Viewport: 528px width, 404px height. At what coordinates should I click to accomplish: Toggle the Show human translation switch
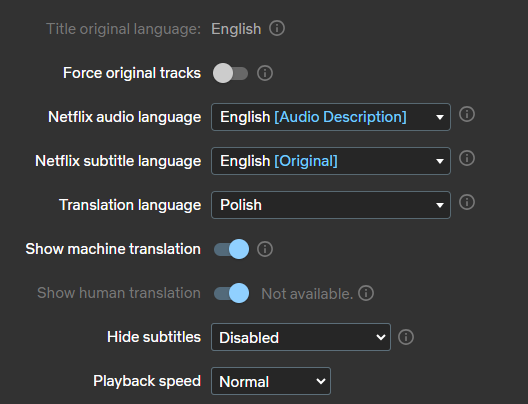(231, 293)
